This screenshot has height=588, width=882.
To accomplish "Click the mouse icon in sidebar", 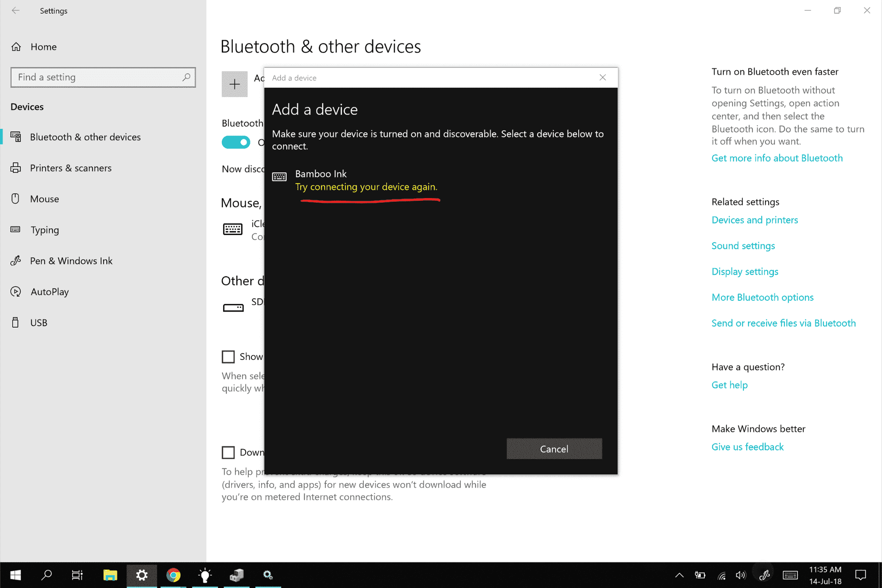I will [15, 198].
